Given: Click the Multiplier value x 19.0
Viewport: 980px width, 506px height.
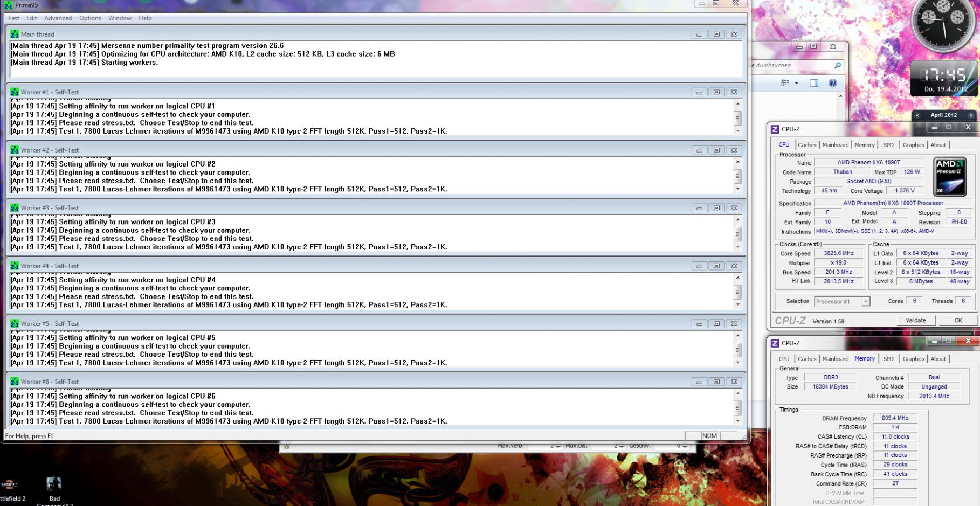Looking at the screenshot, I should pos(839,263).
